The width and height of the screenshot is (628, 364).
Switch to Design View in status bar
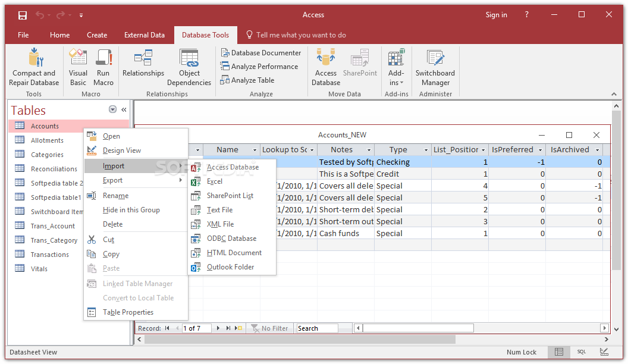coord(604,352)
